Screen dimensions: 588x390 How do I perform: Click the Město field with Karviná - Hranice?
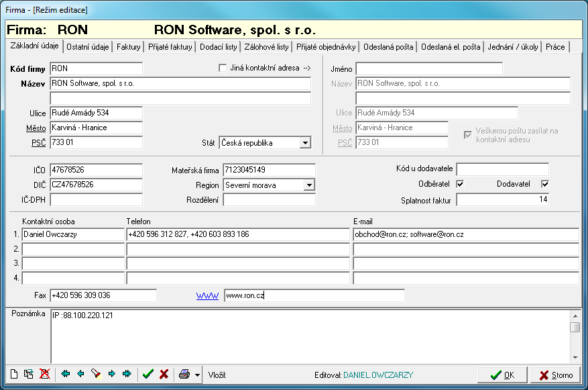click(97, 128)
